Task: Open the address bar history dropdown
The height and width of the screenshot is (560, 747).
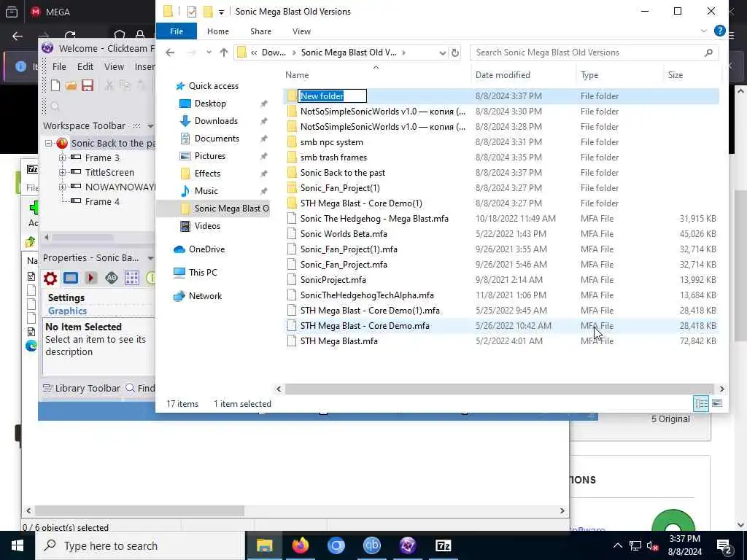Action: click(442, 52)
